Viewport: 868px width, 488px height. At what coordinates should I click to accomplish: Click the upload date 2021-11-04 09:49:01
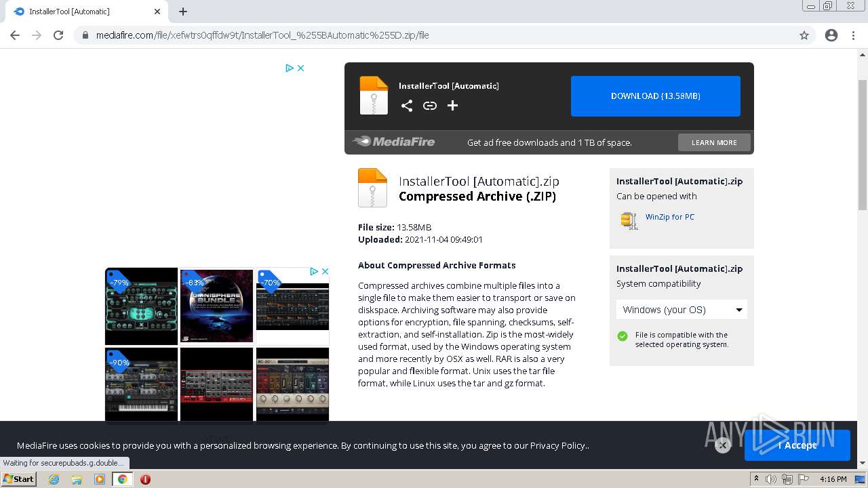[x=443, y=239]
